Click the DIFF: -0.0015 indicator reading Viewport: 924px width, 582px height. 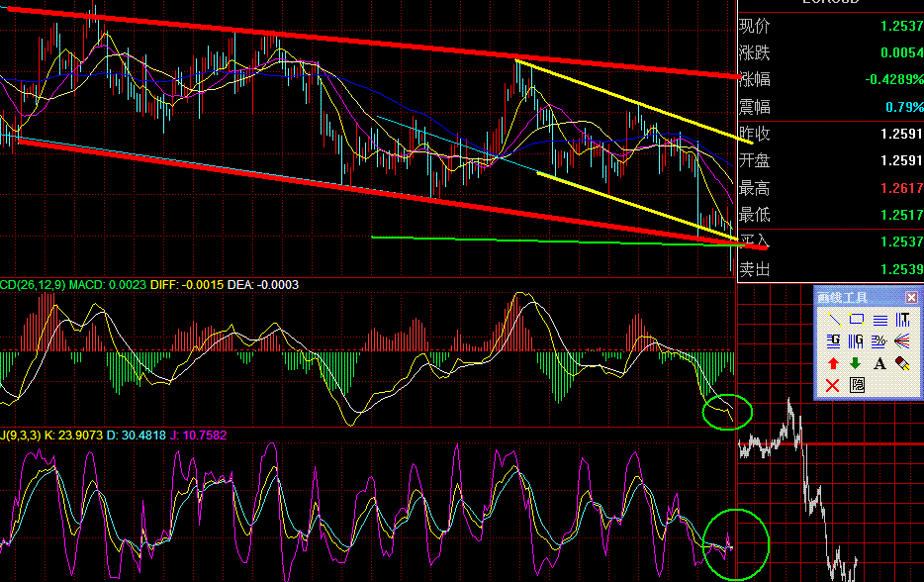pyautogui.click(x=187, y=285)
